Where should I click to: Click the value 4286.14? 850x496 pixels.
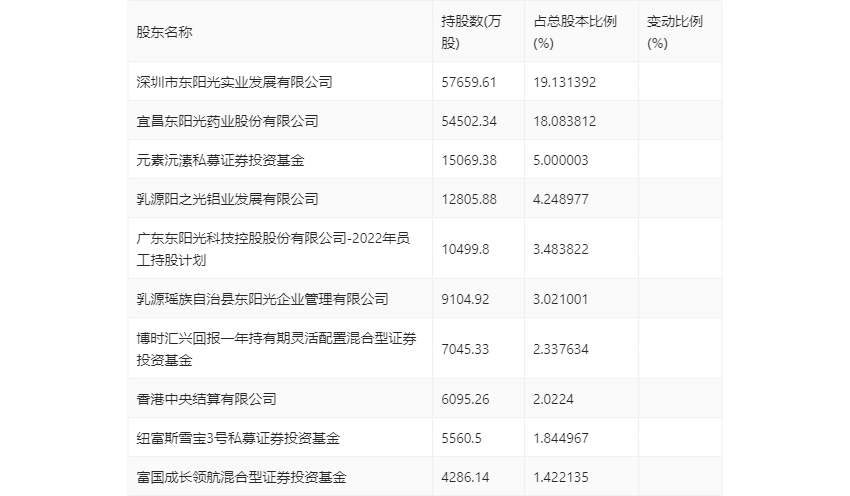pyautogui.click(x=465, y=477)
